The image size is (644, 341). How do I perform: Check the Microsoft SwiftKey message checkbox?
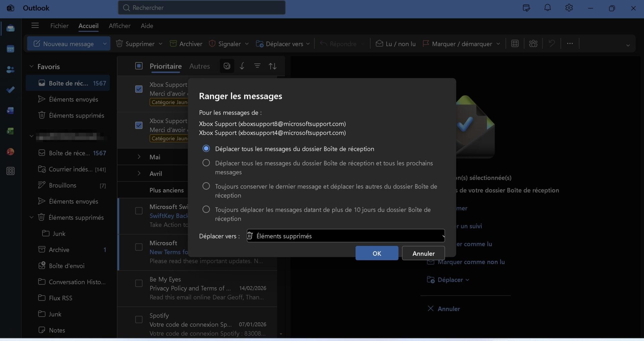139,211
